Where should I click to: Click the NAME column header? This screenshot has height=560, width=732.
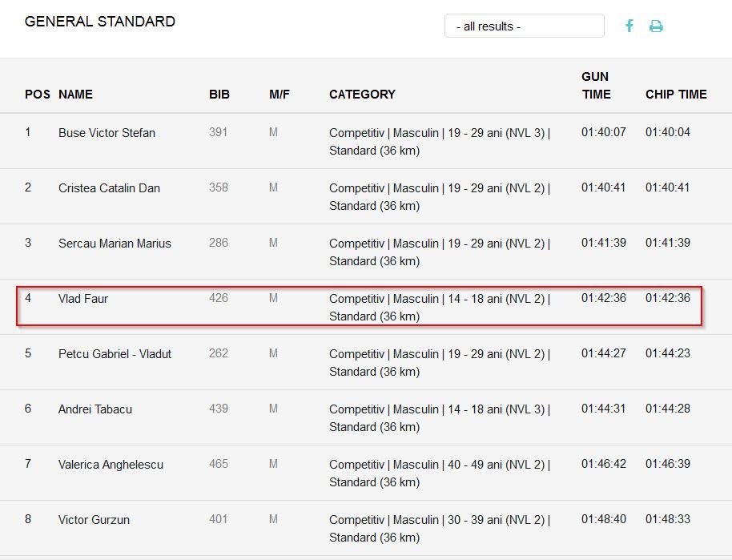(x=75, y=95)
